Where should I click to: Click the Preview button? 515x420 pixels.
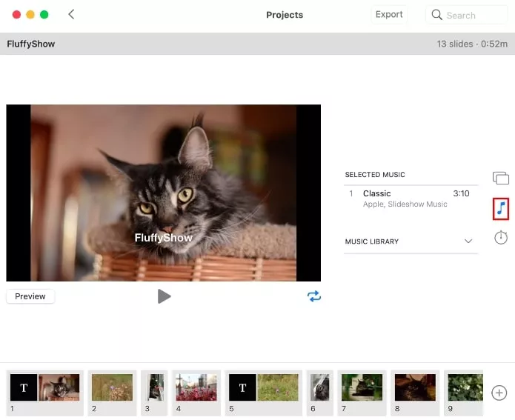(30, 296)
